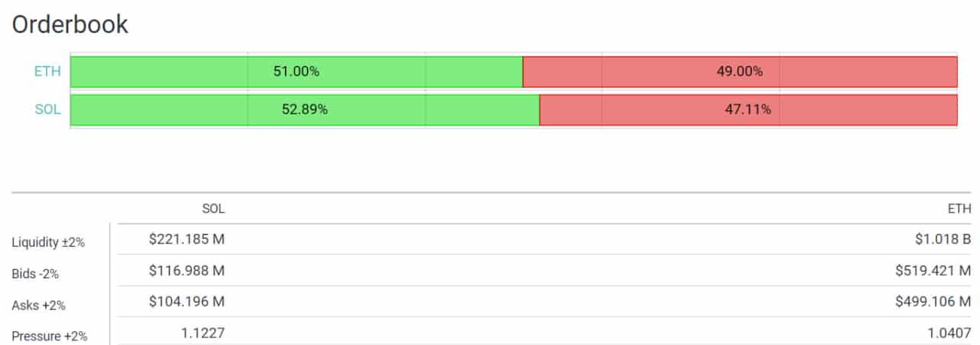Click the SOL column header in table
The height and width of the screenshot is (345, 980).
[214, 209]
